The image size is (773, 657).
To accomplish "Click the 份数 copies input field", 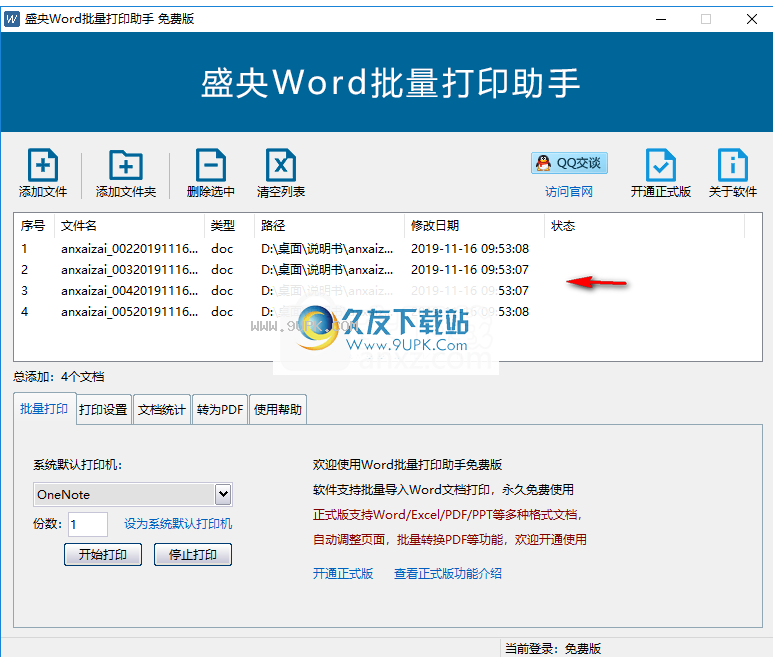I will click(88, 524).
